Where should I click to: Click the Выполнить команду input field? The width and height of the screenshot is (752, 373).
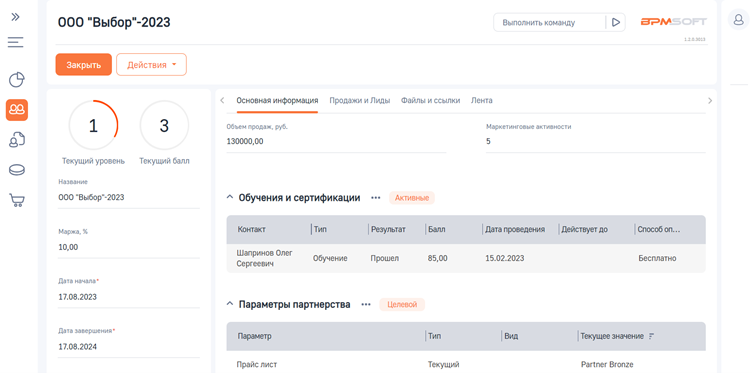tap(550, 23)
